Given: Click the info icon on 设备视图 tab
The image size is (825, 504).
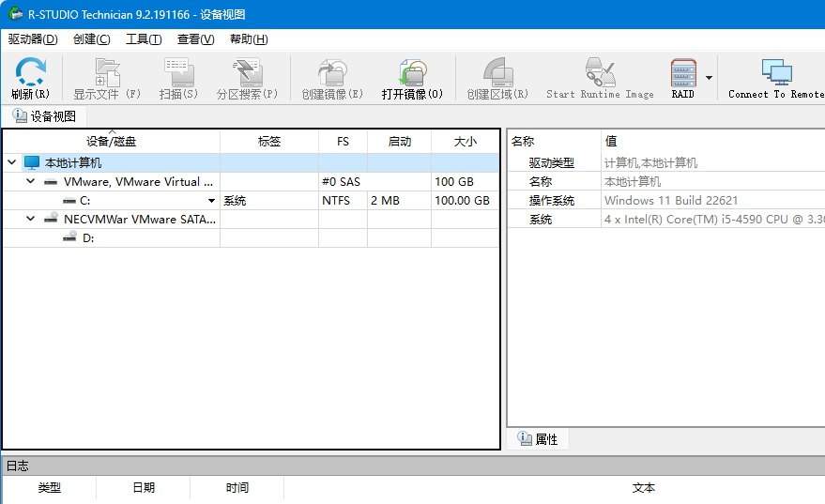Looking at the screenshot, I should [20, 115].
